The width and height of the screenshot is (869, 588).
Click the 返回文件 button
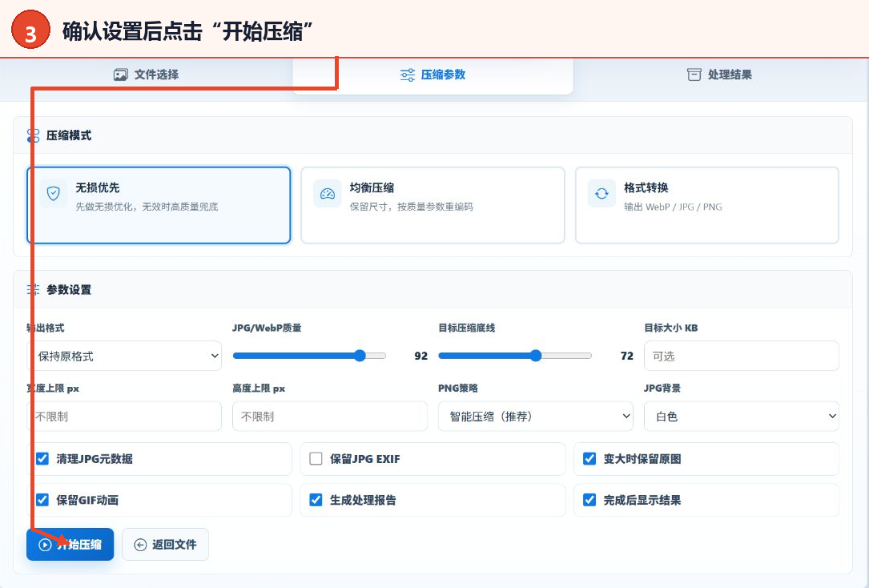[165, 544]
